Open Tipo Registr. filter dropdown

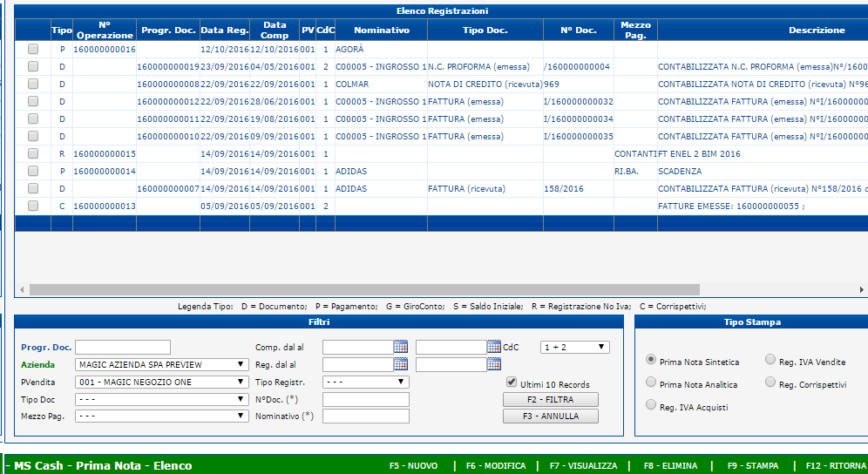(366, 383)
